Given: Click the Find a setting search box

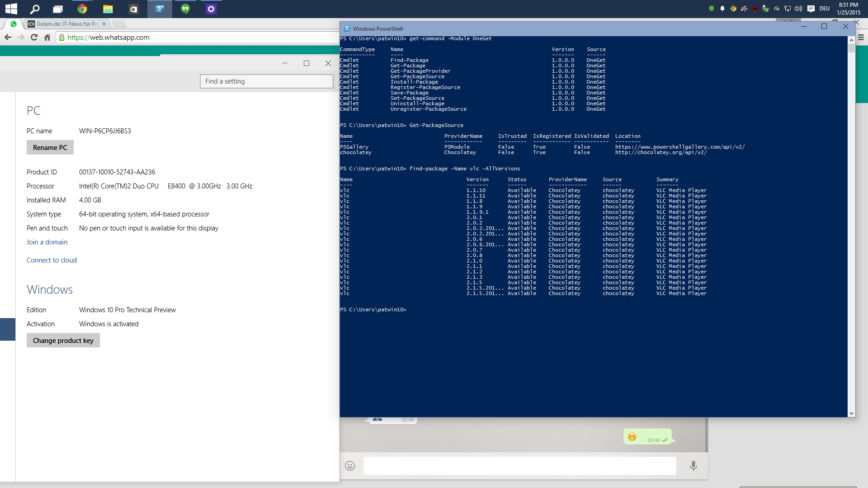Looking at the screenshot, I should pos(267,81).
